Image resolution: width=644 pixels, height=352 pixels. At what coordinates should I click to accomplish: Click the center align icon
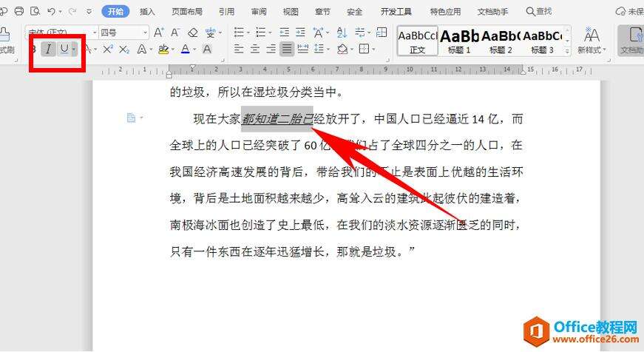tap(254, 50)
